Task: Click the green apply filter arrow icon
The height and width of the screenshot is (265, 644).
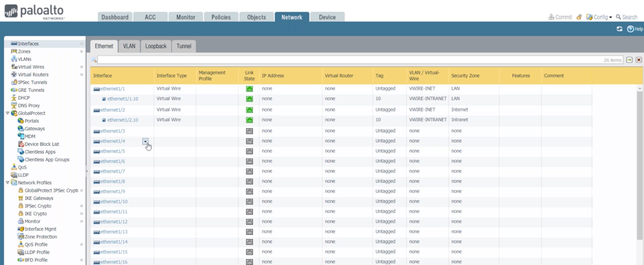Action: (630, 60)
